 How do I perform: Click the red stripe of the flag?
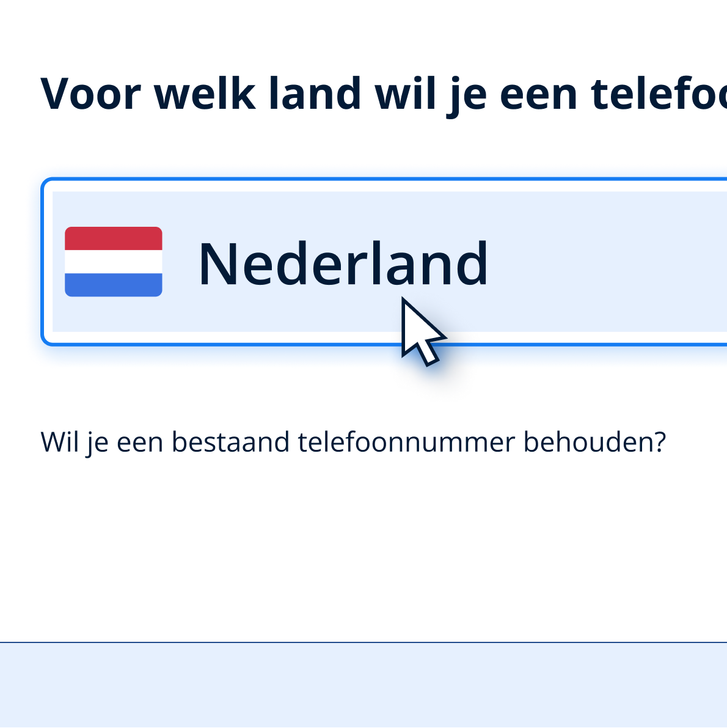114,238
